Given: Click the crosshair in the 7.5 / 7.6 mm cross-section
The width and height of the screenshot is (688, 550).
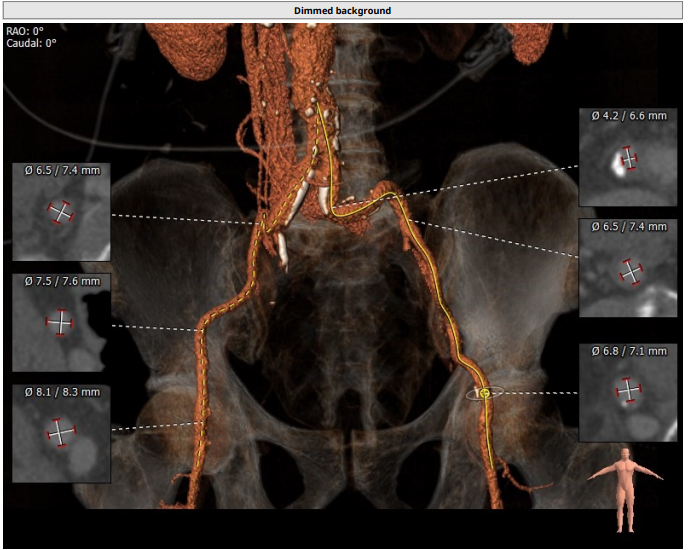Looking at the screenshot, I should (x=61, y=323).
